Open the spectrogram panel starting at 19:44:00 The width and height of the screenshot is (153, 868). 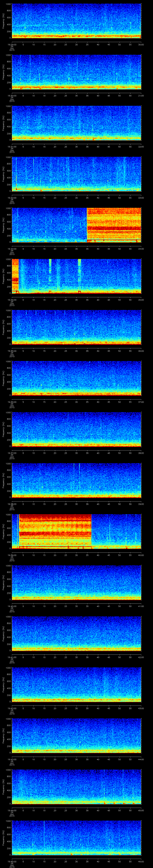(x=76, y=786)
